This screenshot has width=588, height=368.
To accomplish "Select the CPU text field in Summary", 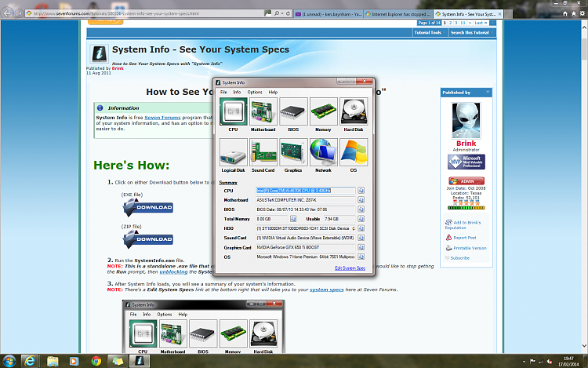I will (305, 191).
